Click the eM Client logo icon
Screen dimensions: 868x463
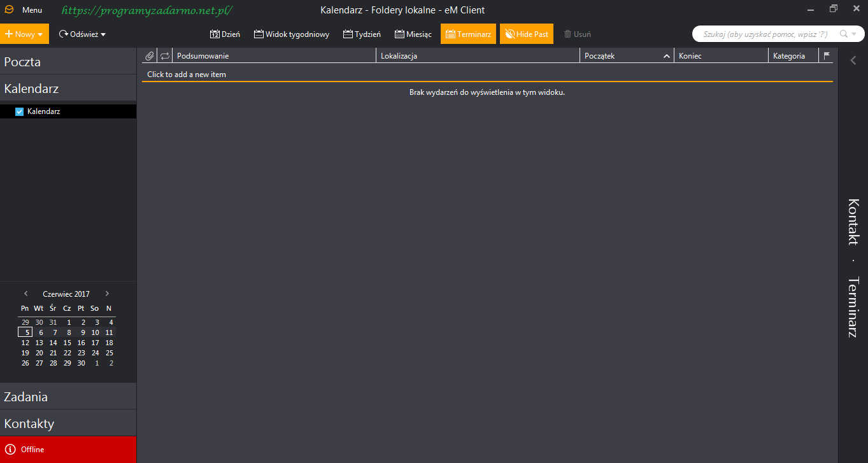(x=9, y=10)
